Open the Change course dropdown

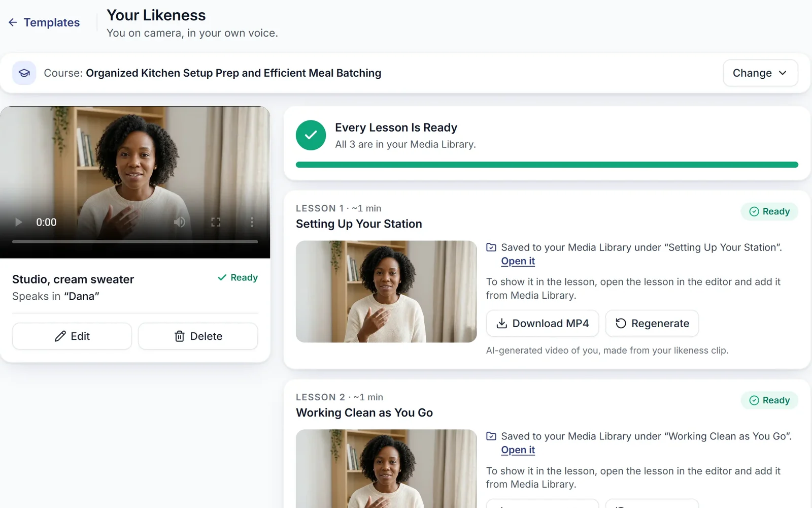(760, 73)
